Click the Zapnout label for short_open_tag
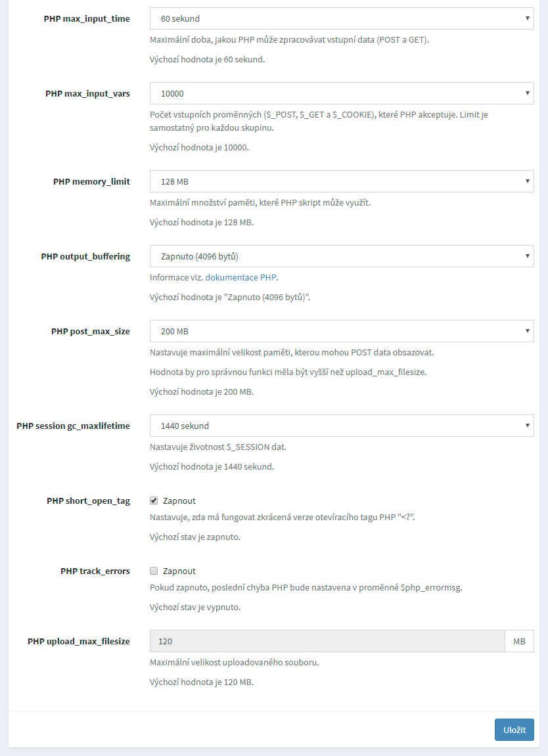Viewport: 548px width, 756px height. [179, 500]
